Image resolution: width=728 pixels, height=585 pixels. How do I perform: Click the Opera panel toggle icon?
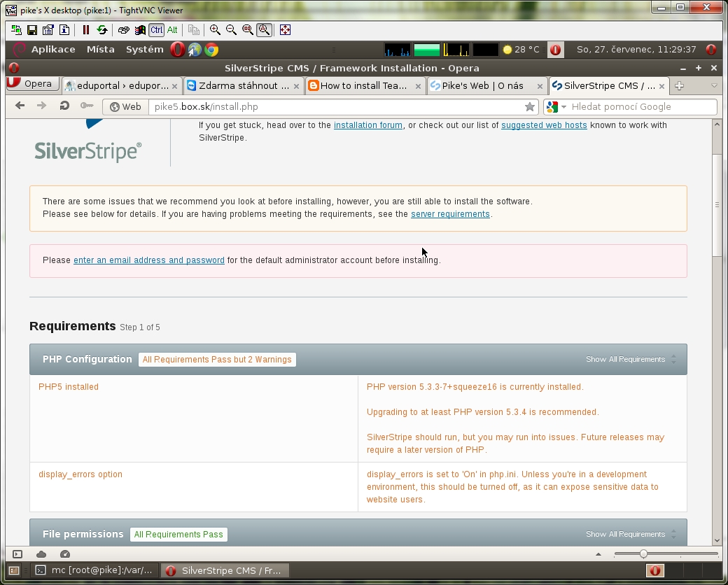[x=17, y=554]
